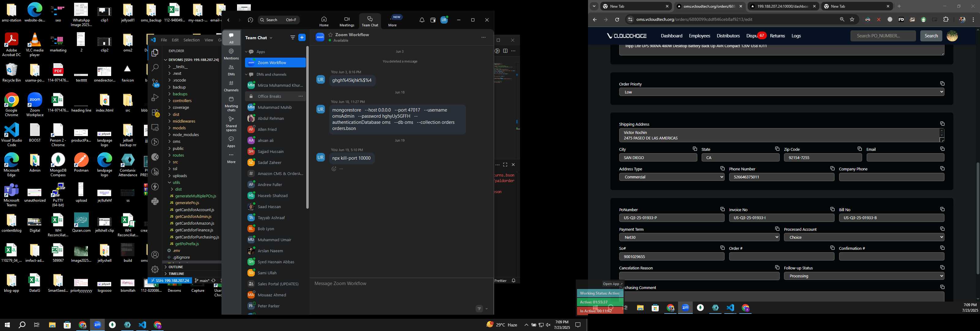980x331 pixels.
Task: Open Channels in Zoom sidebar
Action: [x=231, y=86]
